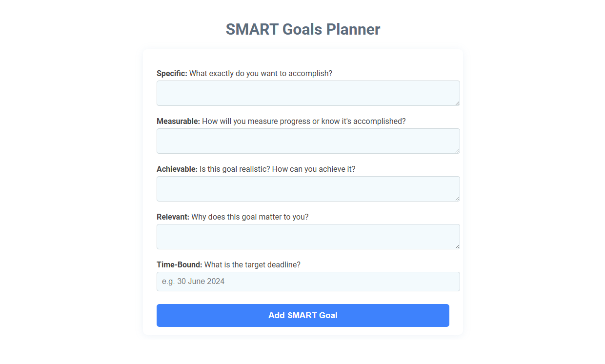
Task: Click the resize grip of the Relevant textarea
Action: coord(457,246)
